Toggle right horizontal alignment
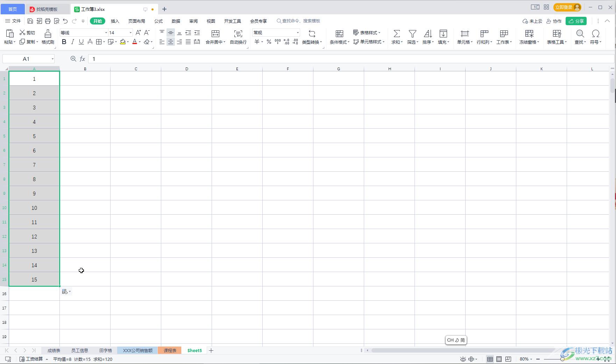The width and height of the screenshot is (616, 364). coord(179,42)
